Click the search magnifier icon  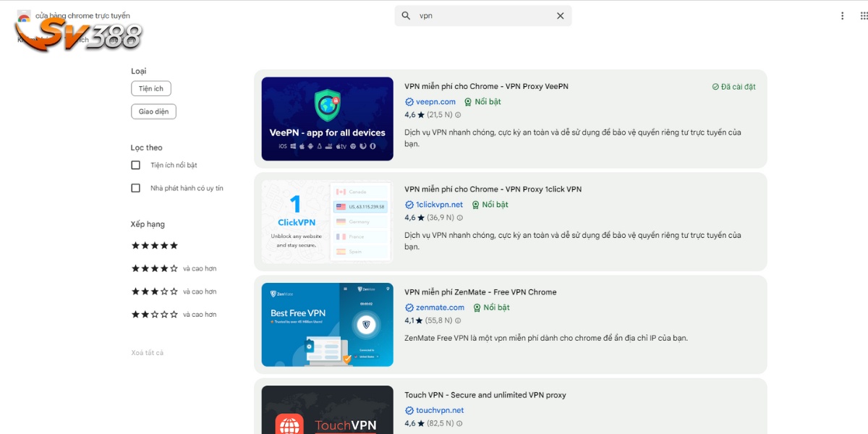click(406, 16)
